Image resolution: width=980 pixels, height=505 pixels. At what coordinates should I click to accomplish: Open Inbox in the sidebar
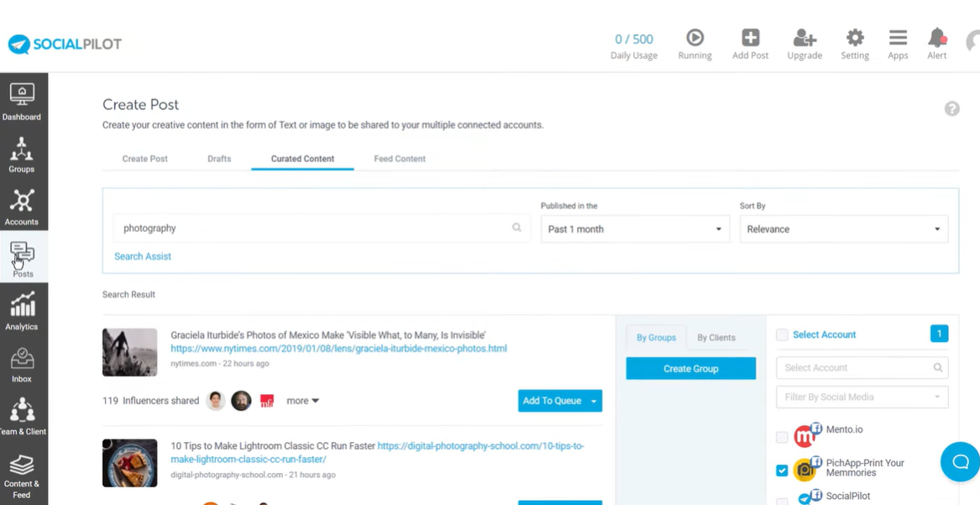click(22, 364)
